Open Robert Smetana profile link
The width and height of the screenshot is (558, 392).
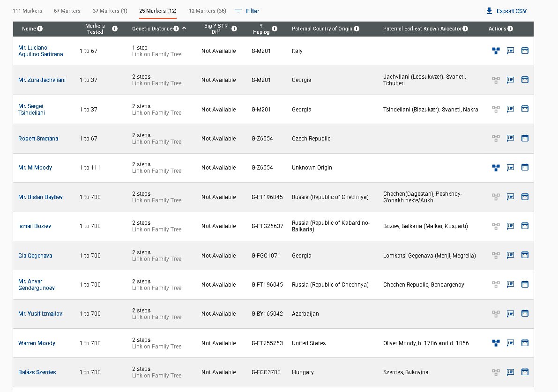click(38, 138)
